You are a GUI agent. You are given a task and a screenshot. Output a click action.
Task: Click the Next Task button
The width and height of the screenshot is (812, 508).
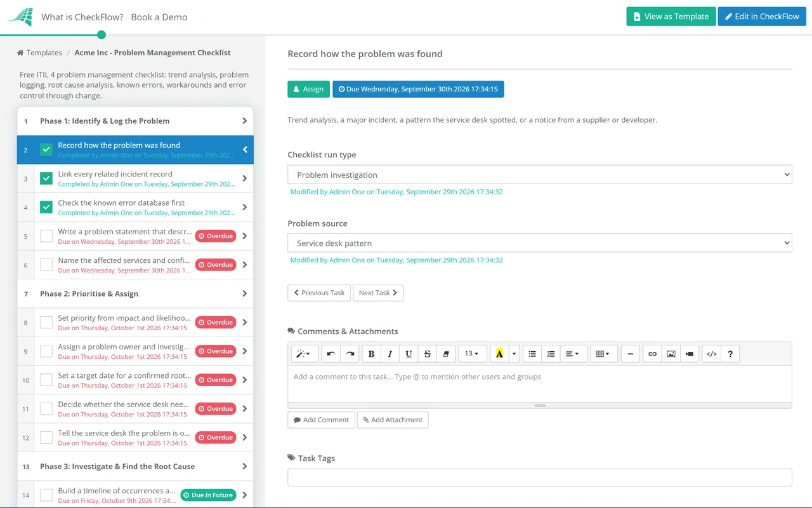click(x=378, y=293)
